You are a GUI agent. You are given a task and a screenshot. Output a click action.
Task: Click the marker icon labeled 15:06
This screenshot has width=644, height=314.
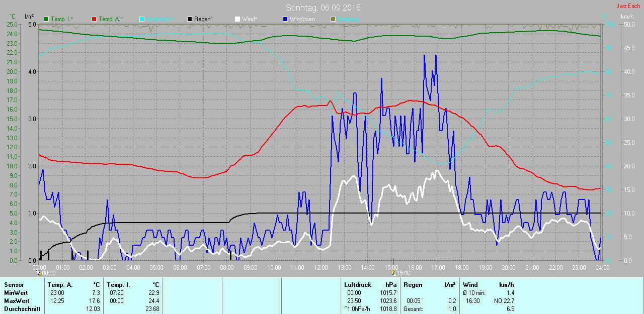(x=393, y=273)
